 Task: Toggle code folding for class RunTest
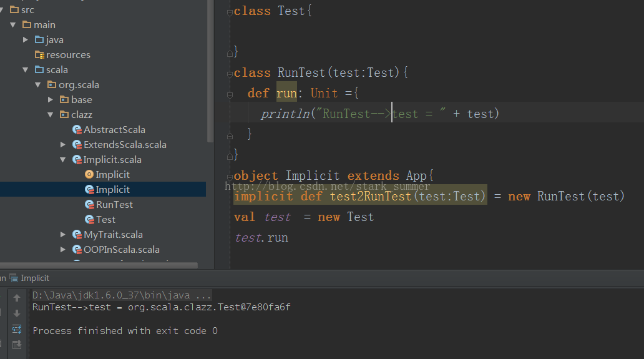(x=231, y=73)
